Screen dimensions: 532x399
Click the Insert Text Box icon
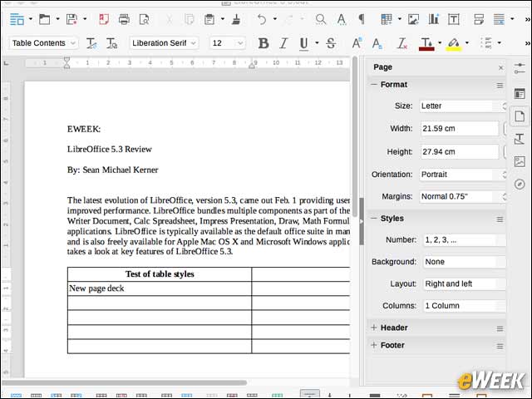click(454, 19)
